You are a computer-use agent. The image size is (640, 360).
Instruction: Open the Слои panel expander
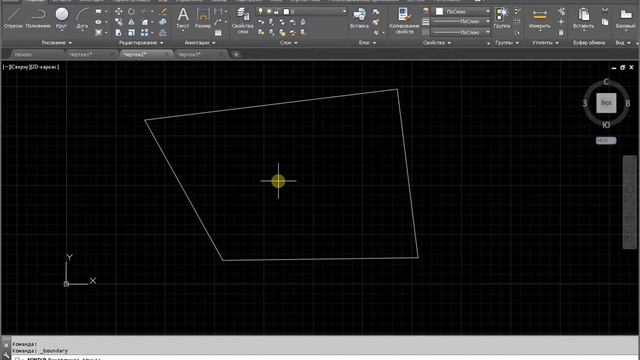coord(289,42)
